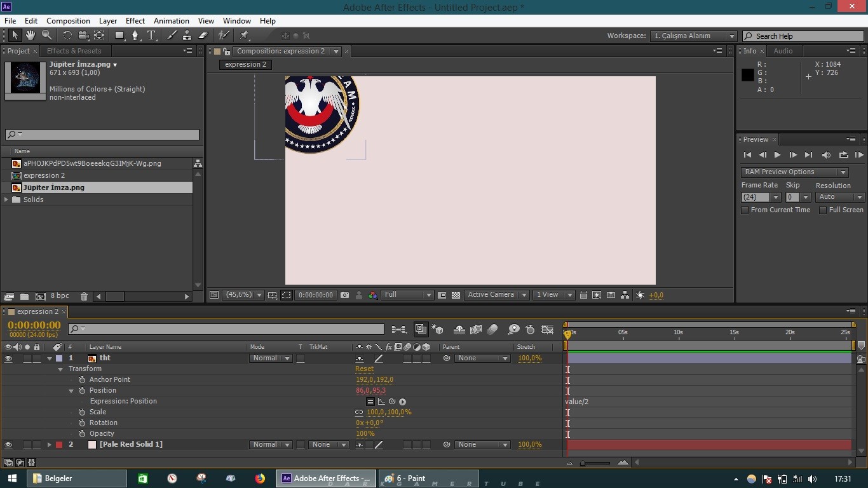
Task: Select the Horizontal Type tool
Action: pos(151,36)
